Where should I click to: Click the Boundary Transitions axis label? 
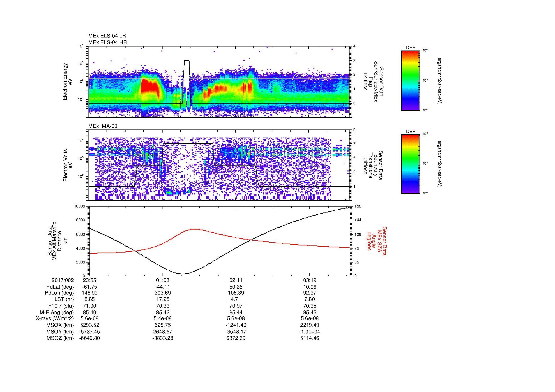pyautogui.click(x=373, y=166)
